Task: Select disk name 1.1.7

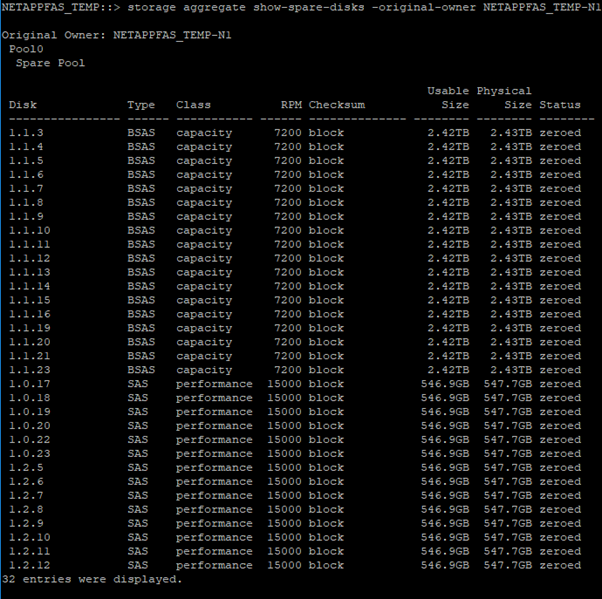Action: [x=26, y=189]
